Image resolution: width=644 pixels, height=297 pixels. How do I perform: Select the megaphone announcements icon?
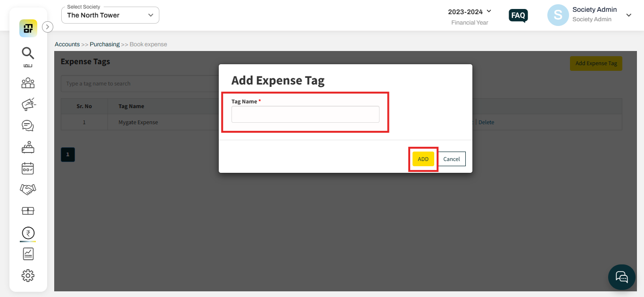(27, 104)
